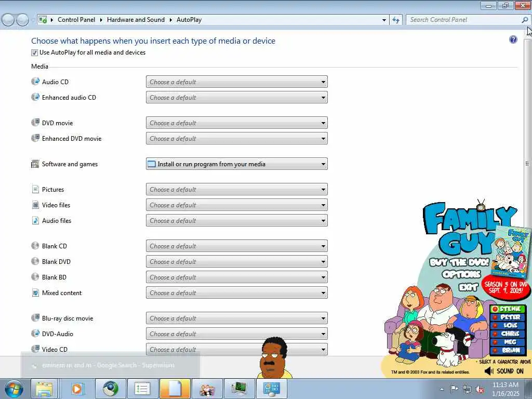Screen dimensions: 532x399
Task: Click the Action Center flag tray icon
Action: (x=454, y=389)
